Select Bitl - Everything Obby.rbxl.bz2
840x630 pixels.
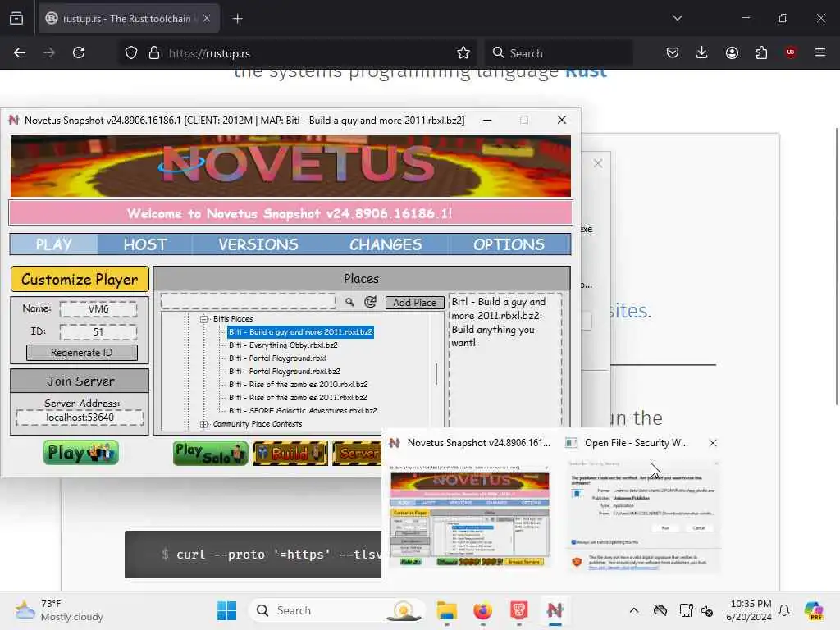pyautogui.click(x=283, y=345)
